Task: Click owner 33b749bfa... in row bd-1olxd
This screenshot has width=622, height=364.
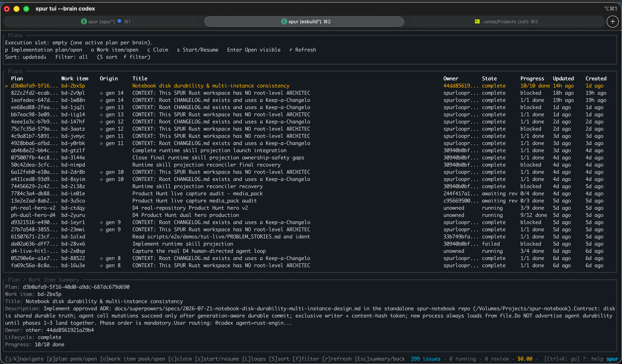Action: coord(461,237)
